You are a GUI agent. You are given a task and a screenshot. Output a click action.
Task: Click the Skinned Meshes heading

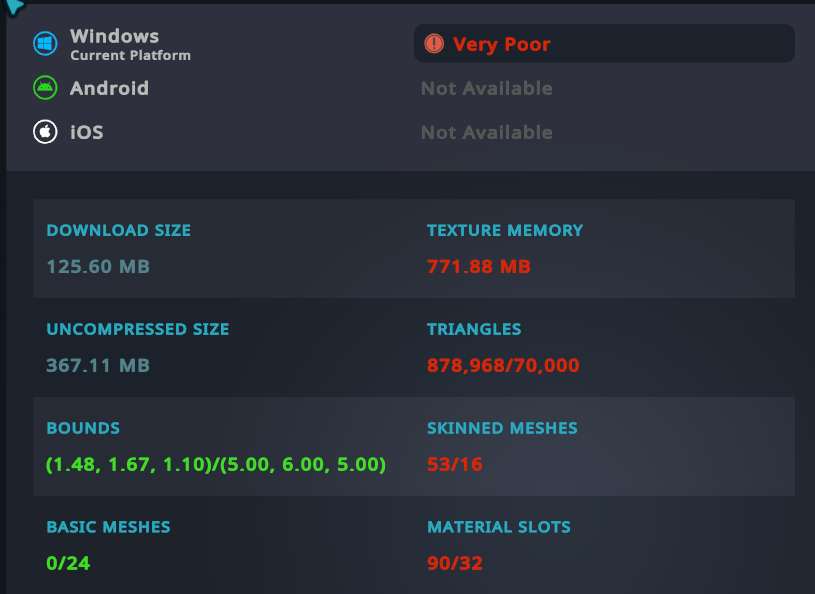click(x=502, y=428)
